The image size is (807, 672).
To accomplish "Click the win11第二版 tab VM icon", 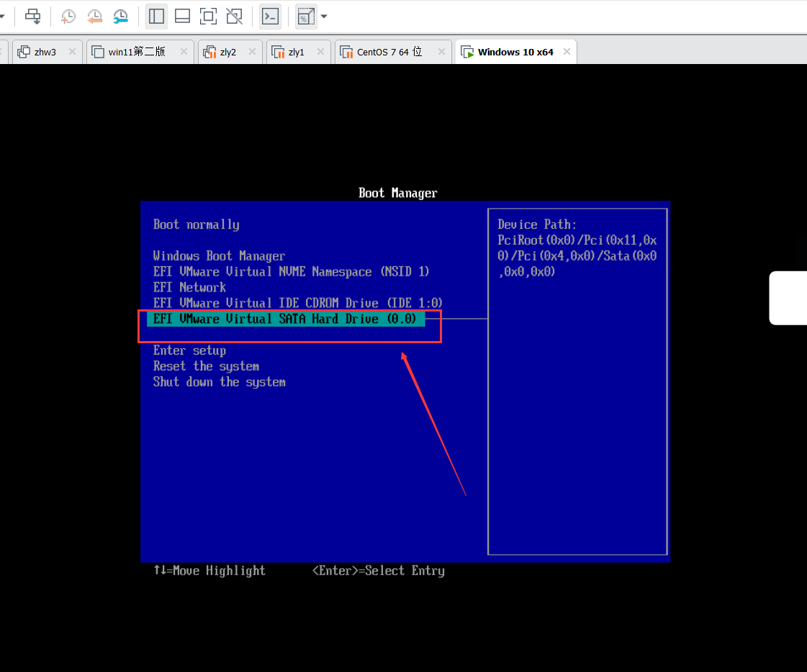I will pos(98,52).
